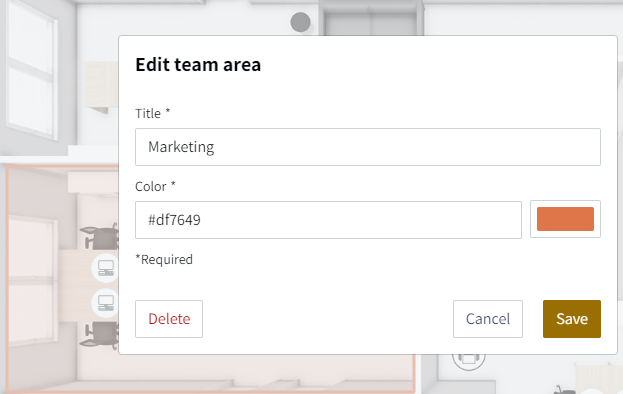Viewport: 623px width, 394px height.
Task: Click the large window at the floor plan's top left
Action: 31,70
